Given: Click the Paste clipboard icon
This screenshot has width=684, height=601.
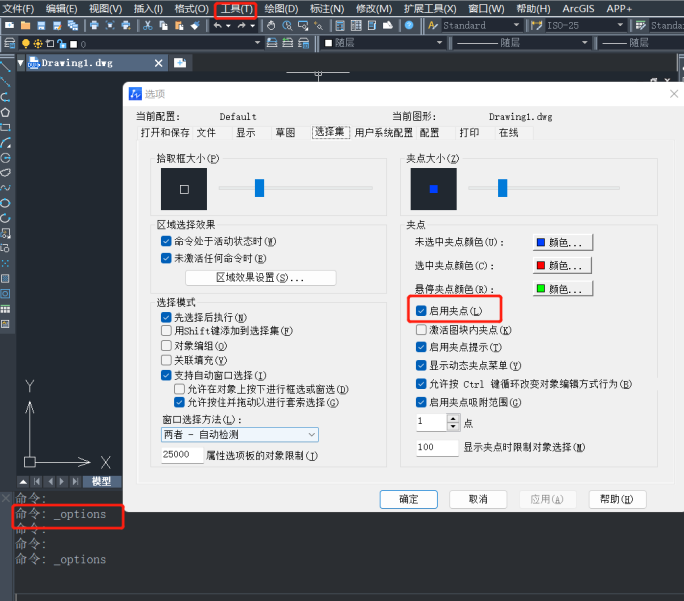Looking at the screenshot, I should [x=179, y=25].
